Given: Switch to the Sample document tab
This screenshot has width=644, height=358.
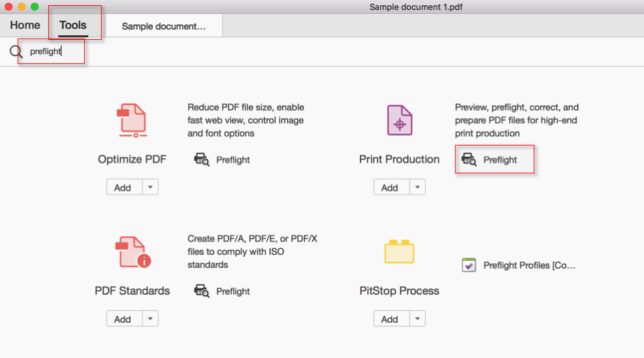Looking at the screenshot, I should [x=163, y=26].
